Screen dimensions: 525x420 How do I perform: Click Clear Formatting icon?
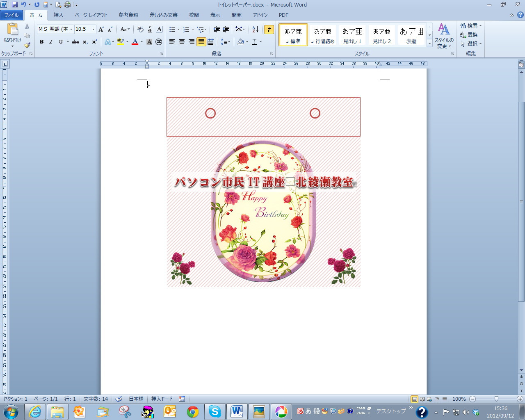(x=140, y=29)
